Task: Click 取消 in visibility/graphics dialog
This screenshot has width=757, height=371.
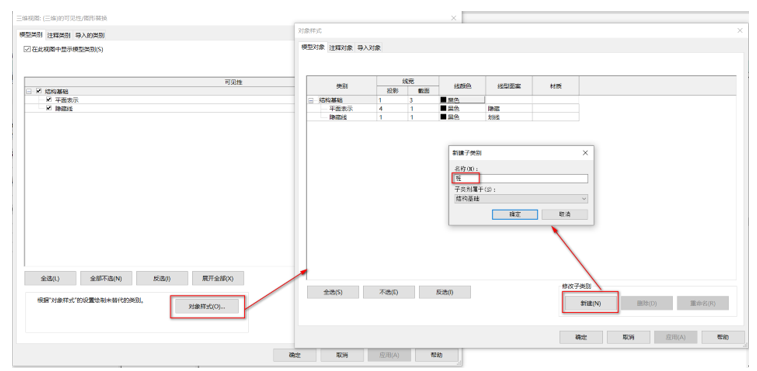Action: 342,355
